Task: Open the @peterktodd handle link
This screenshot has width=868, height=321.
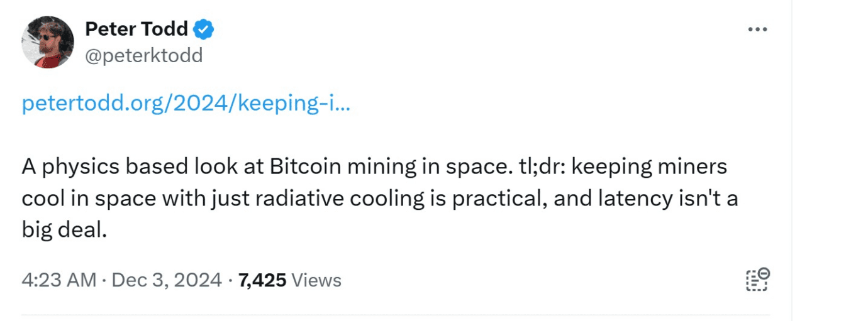Action: coord(143,56)
